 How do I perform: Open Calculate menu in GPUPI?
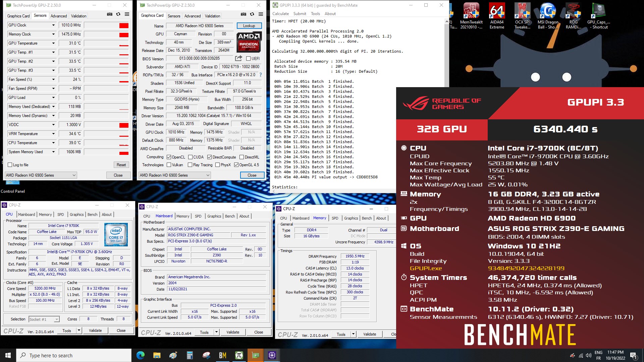pos(280,14)
